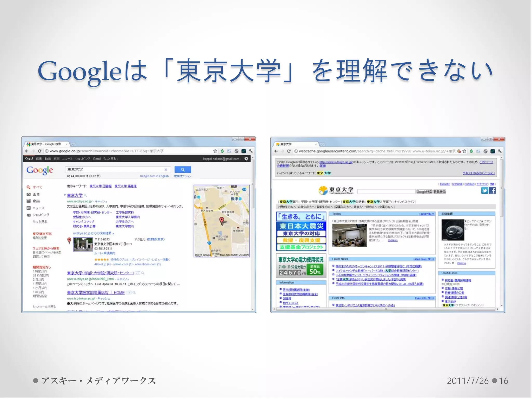Open the wrench menu in the webcache window
Viewport: 532px width, 399px height.
click(500, 151)
